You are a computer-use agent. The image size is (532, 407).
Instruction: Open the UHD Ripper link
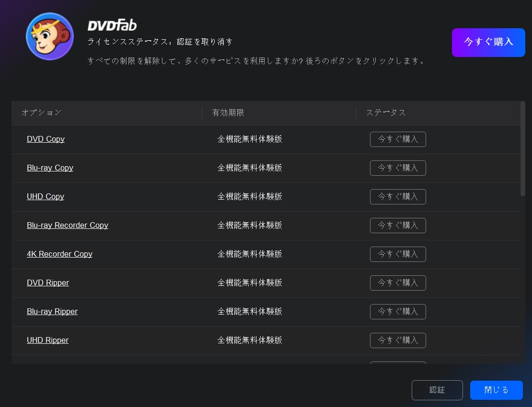(x=47, y=340)
